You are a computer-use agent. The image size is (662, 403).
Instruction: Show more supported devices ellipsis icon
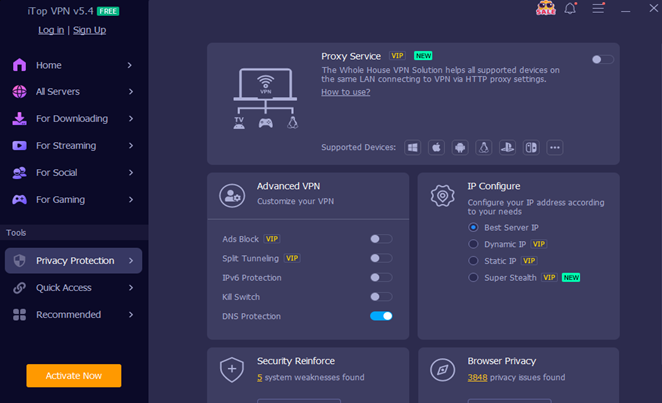pyautogui.click(x=555, y=147)
